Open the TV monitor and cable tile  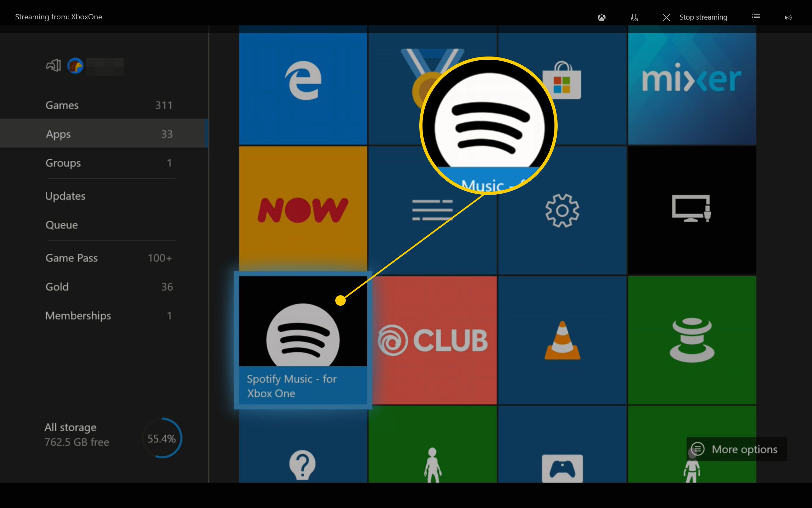pyautogui.click(x=692, y=210)
